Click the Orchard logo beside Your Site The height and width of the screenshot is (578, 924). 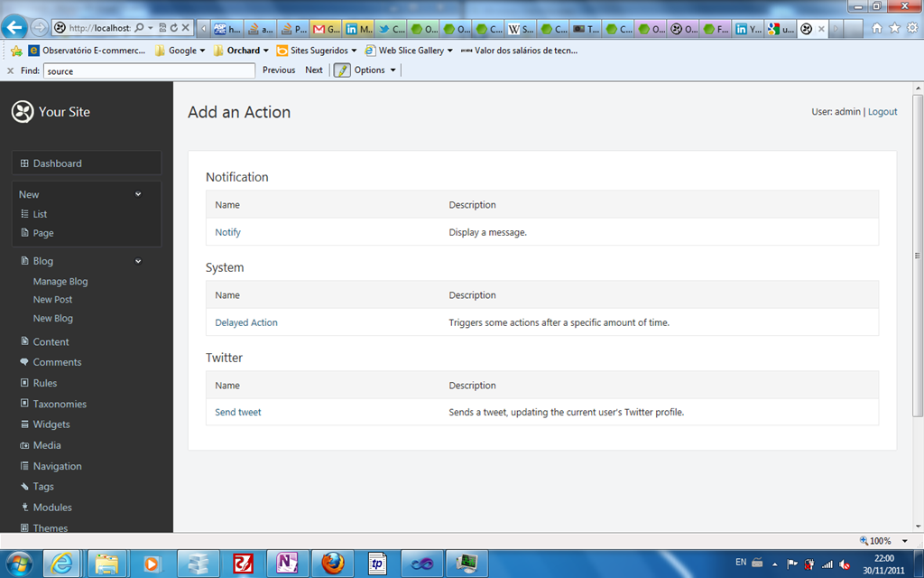(22, 112)
